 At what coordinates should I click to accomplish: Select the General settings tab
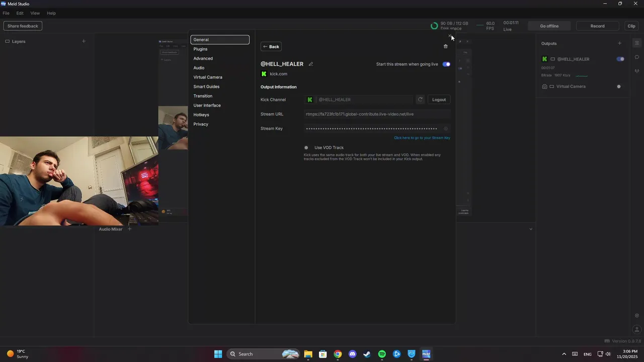point(220,40)
